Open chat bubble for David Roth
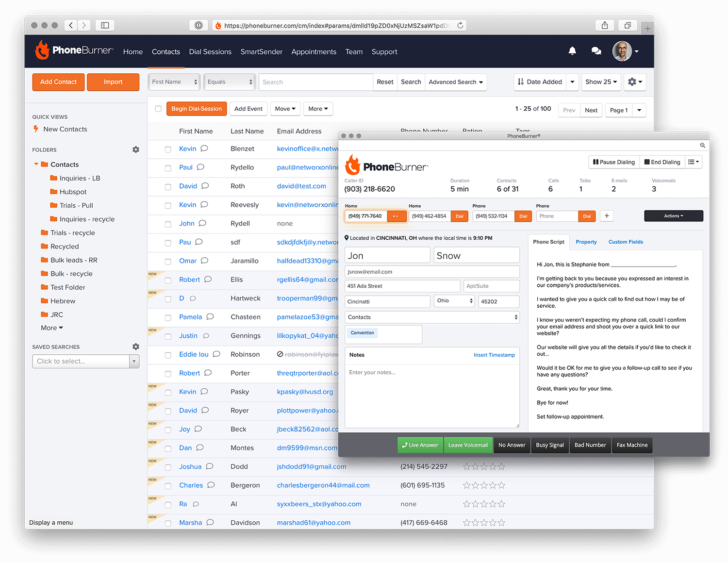The image size is (728, 563). tap(205, 186)
